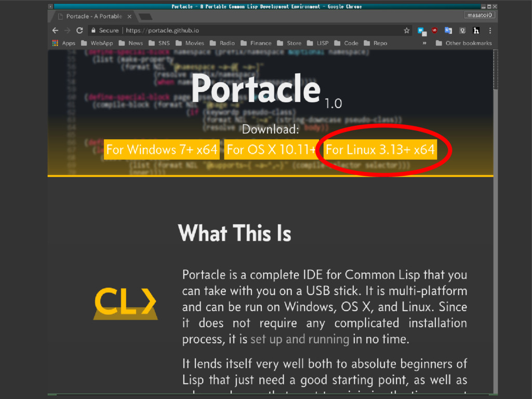Click the uBlock shield extension icon
Viewport: 532px width, 399px height.
pos(434,31)
